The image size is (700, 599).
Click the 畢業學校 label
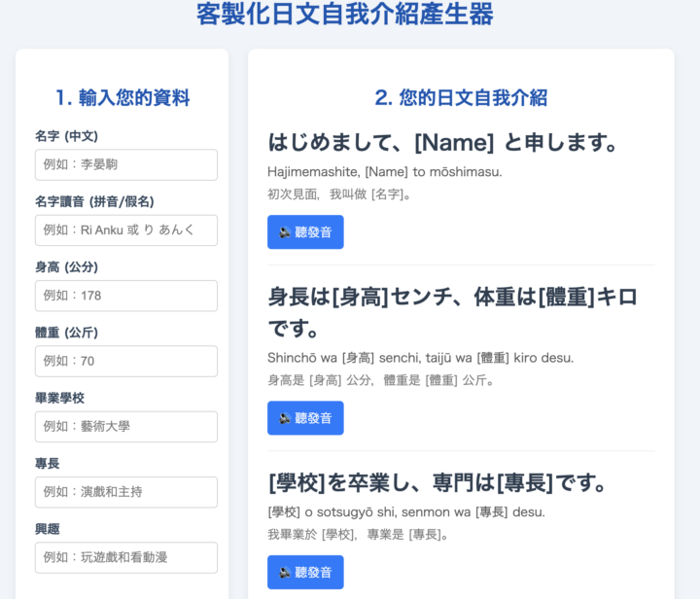coord(60,398)
